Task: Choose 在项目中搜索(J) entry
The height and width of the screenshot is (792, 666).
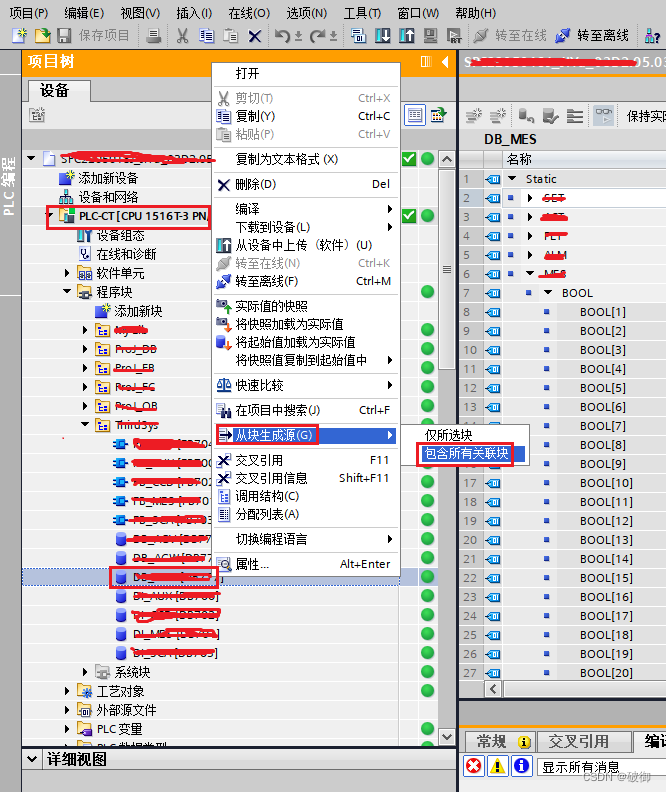Action: click(x=306, y=410)
